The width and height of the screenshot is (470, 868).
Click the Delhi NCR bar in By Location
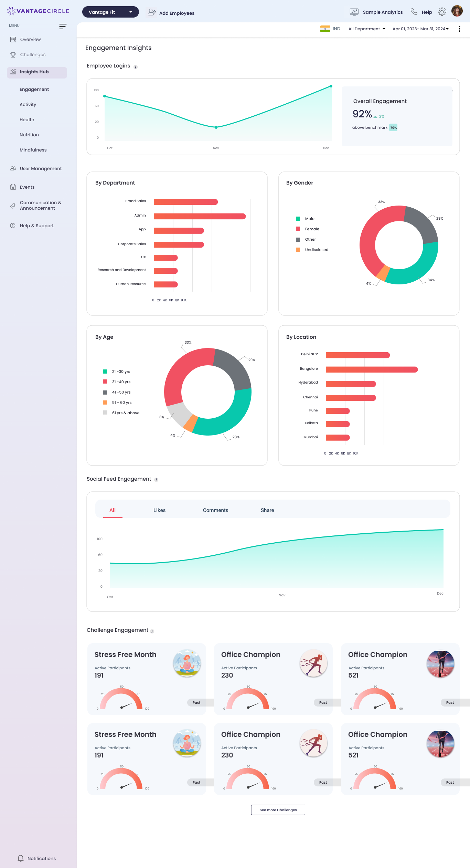(x=358, y=355)
